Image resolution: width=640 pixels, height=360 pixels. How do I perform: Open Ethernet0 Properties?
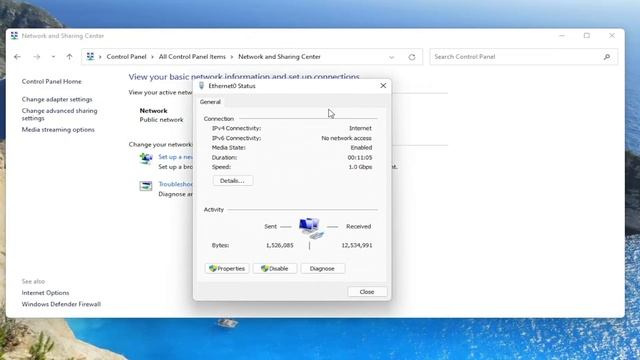click(227, 269)
